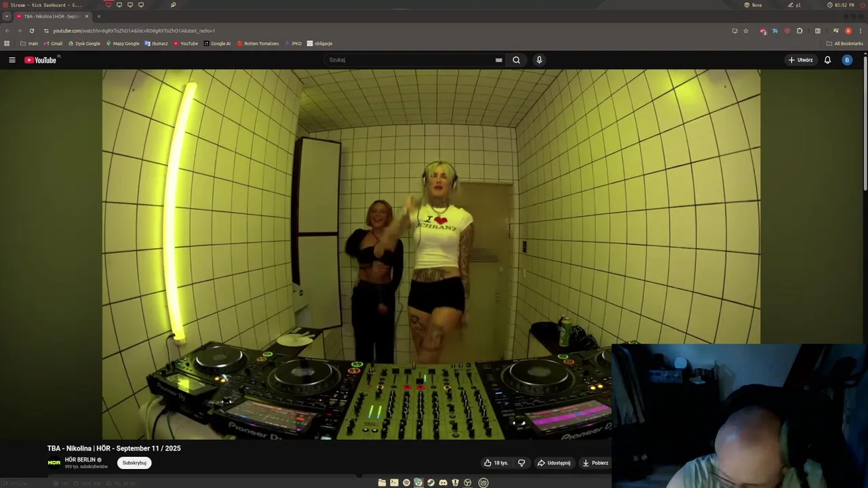Click the clock showing 03:52 PM

(x=841, y=5)
